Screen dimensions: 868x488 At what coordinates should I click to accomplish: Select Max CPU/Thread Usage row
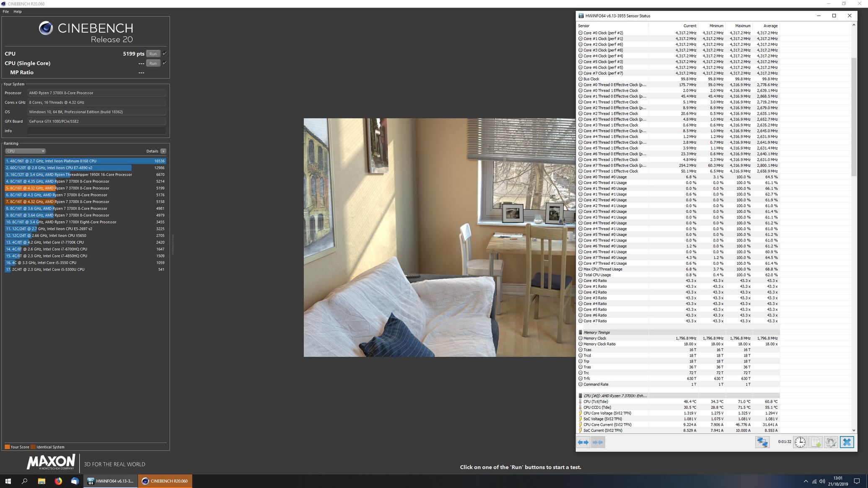pos(678,269)
